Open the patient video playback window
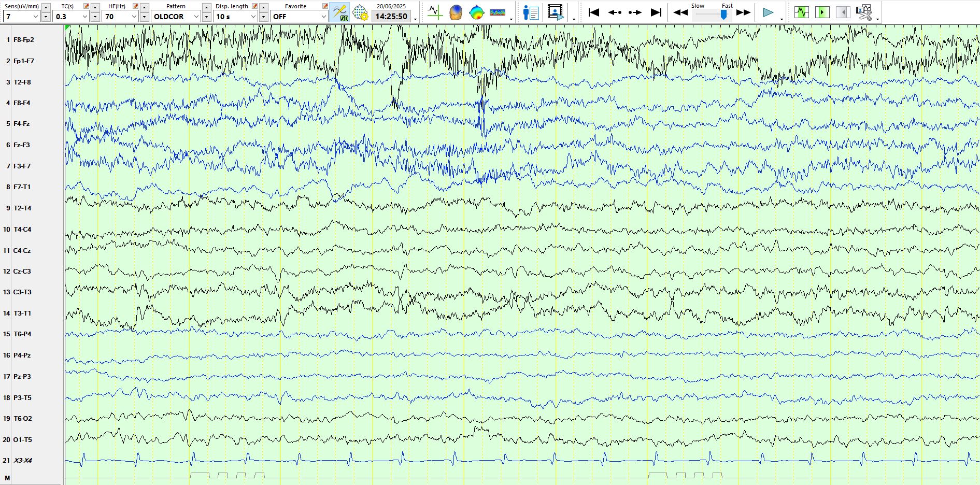980x485 pixels. coord(556,12)
